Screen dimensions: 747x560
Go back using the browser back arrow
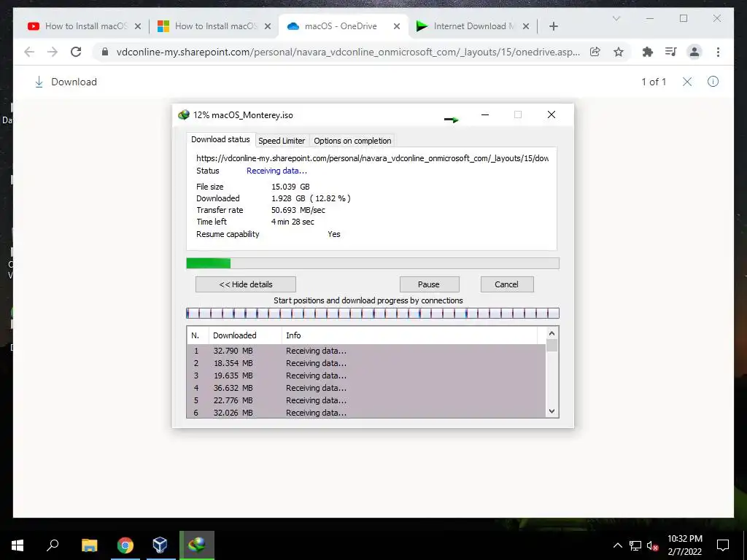tap(29, 52)
